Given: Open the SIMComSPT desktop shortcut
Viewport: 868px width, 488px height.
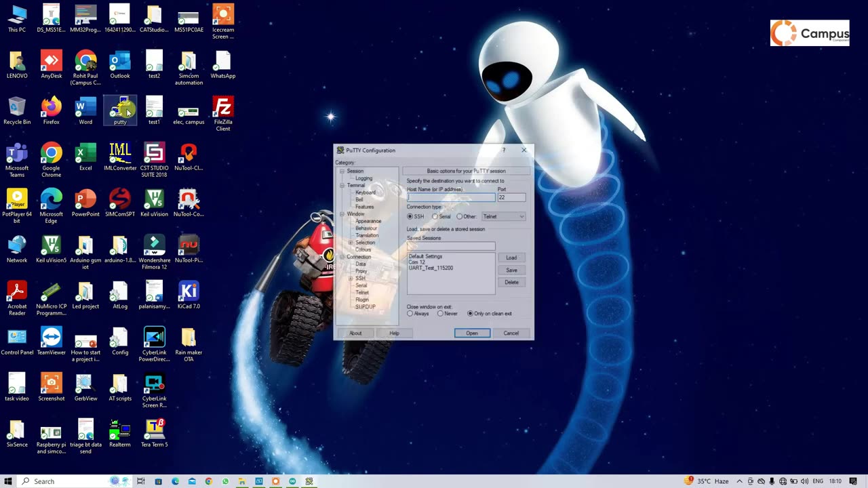Looking at the screenshot, I should click(120, 203).
